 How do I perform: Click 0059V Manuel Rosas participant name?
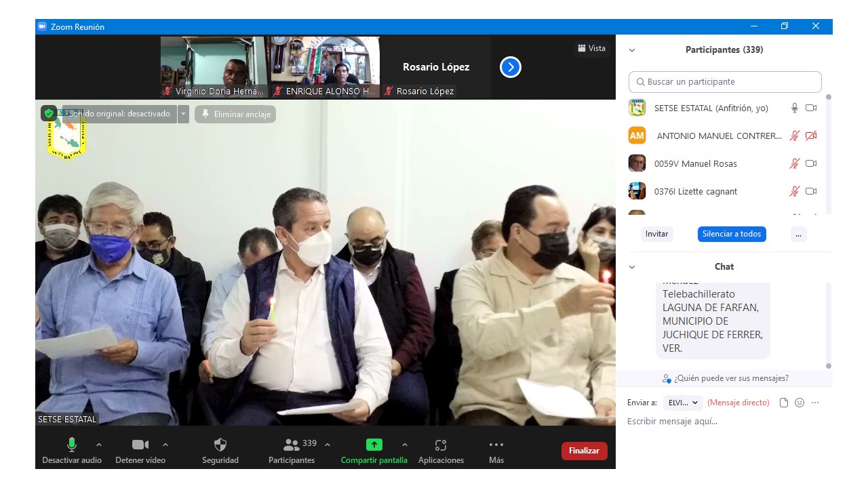point(695,163)
